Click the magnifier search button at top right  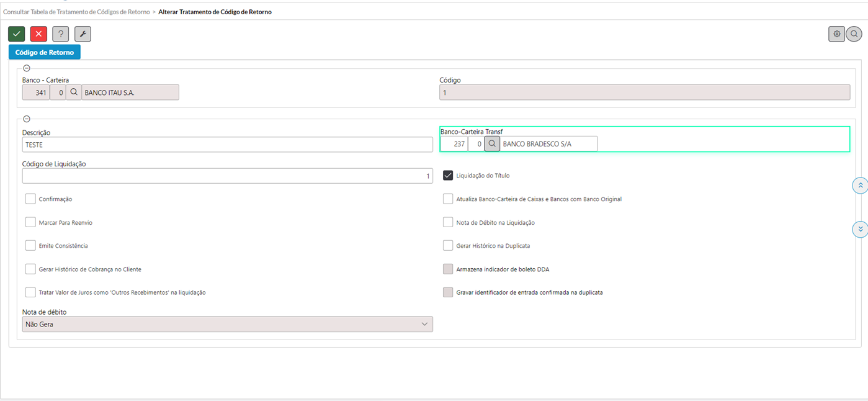point(854,34)
